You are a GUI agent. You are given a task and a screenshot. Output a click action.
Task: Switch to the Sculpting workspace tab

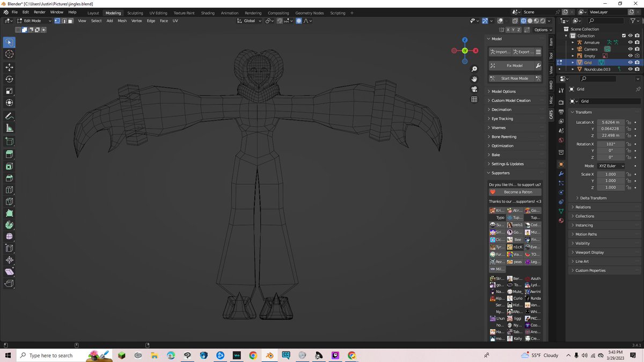135,13
